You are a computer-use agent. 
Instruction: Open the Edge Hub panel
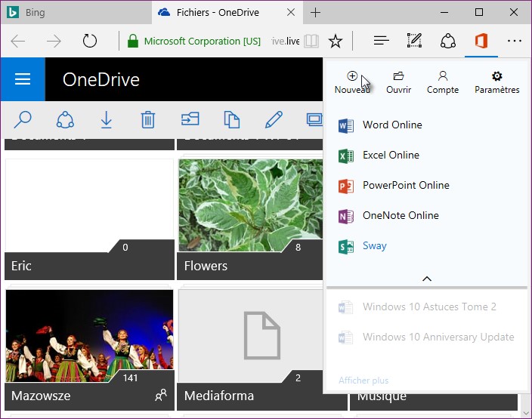point(382,41)
